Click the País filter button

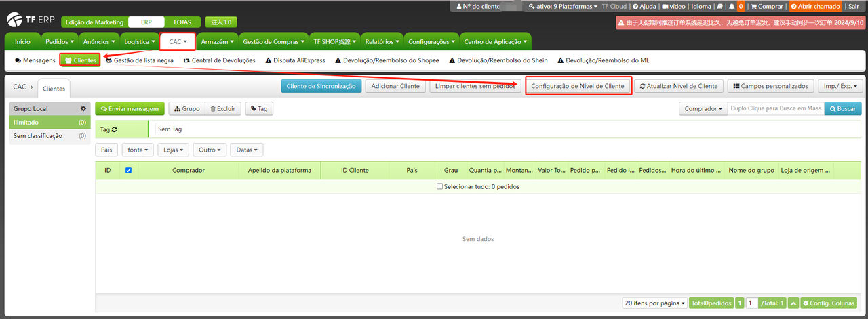tap(106, 150)
